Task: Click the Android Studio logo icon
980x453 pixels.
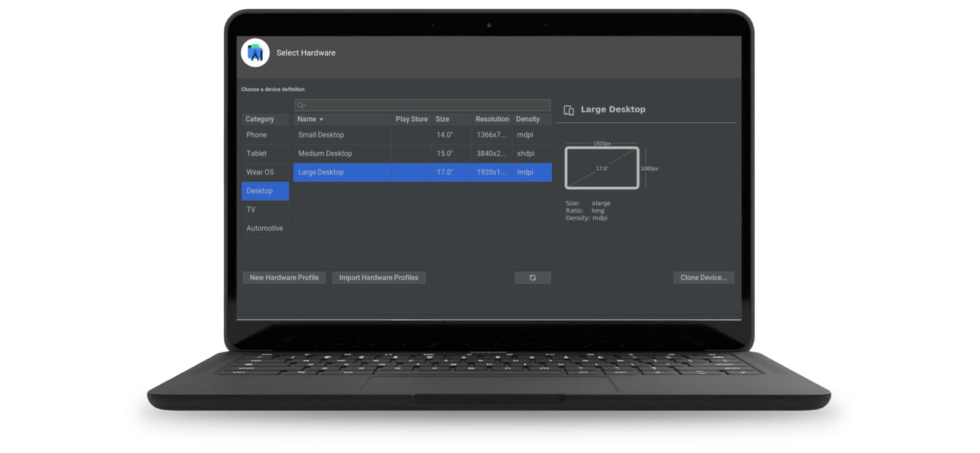Action: click(x=255, y=53)
